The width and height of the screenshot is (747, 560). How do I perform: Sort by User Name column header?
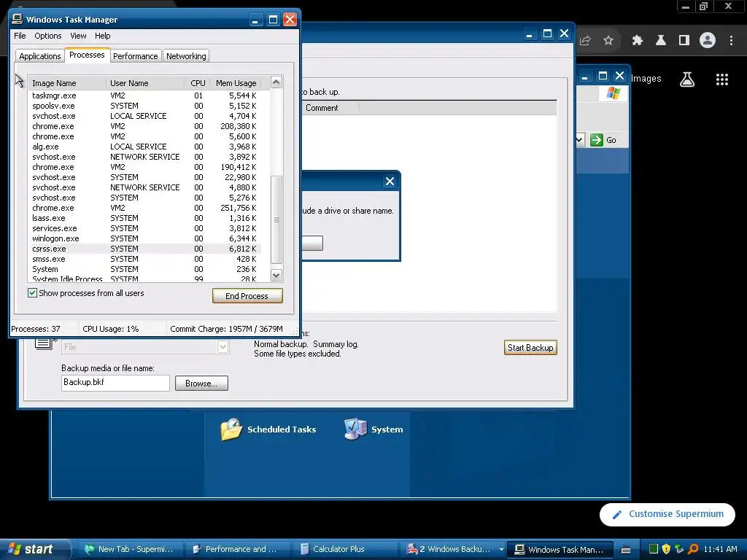pos(145,83)
